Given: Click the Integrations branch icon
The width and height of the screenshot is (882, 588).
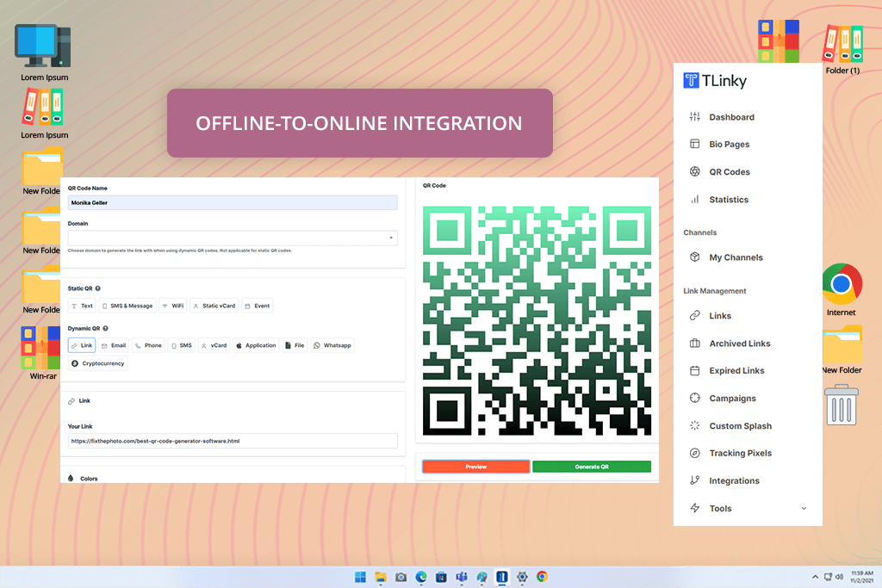Looking at the screenshot, I should click(695, 480).
